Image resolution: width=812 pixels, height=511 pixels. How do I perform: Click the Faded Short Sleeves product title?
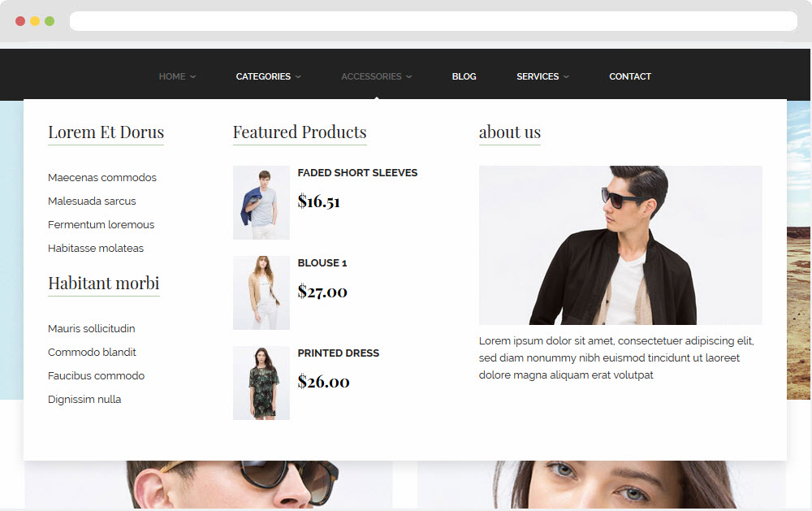click(x=357, y=173)
